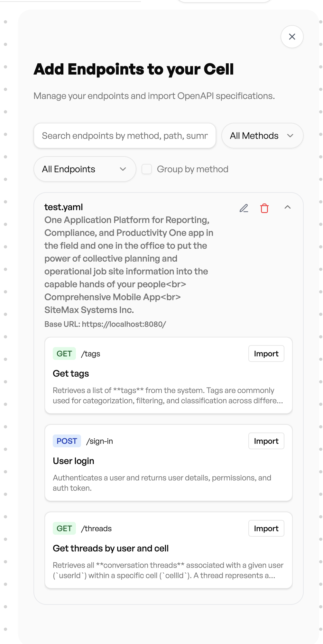
Task: Close the Add Endpoints dialog
Action: click(292, 37)
